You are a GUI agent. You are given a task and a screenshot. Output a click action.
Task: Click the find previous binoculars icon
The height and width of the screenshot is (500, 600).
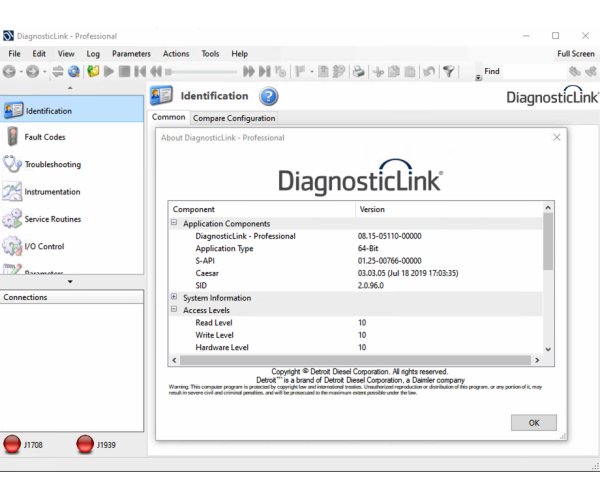[x=575, y=72]
